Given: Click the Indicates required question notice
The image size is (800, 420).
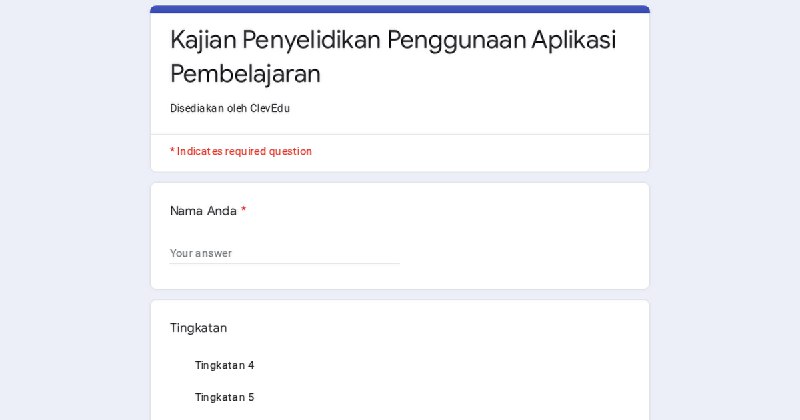Looking at the screenshot, I should tap(241, 152).
